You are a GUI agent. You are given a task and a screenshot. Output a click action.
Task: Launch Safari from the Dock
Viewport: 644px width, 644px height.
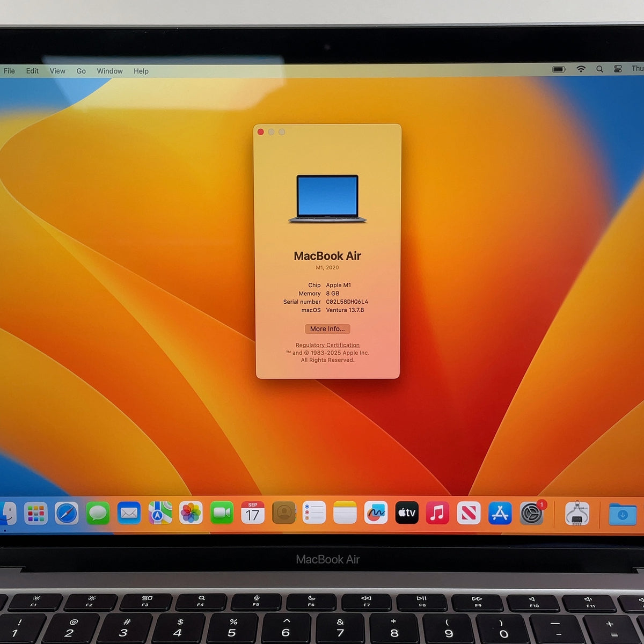click(x=67, y=514)
